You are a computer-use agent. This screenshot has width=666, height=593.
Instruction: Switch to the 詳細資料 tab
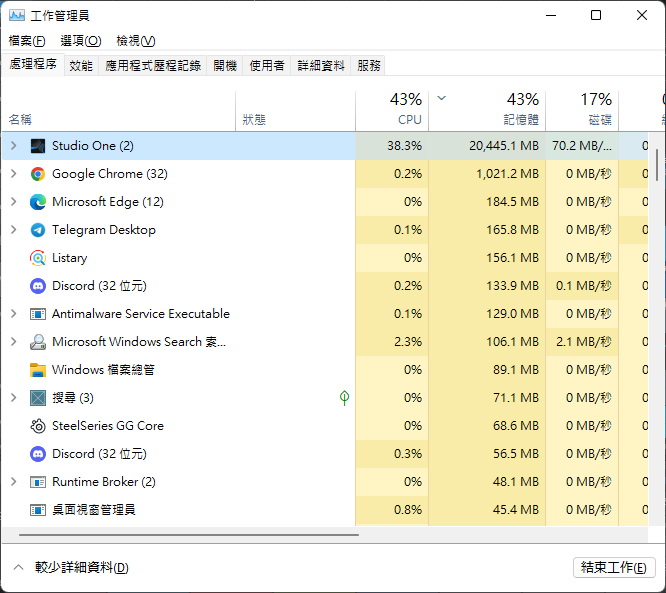(321, 65)
